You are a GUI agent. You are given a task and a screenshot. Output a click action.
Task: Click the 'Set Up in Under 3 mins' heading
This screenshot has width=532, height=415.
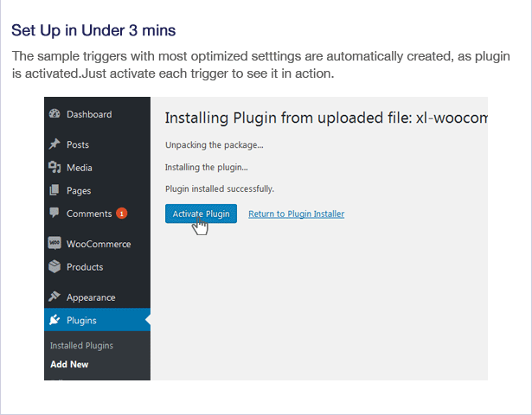pyautogui.click(x=93, y=30)
